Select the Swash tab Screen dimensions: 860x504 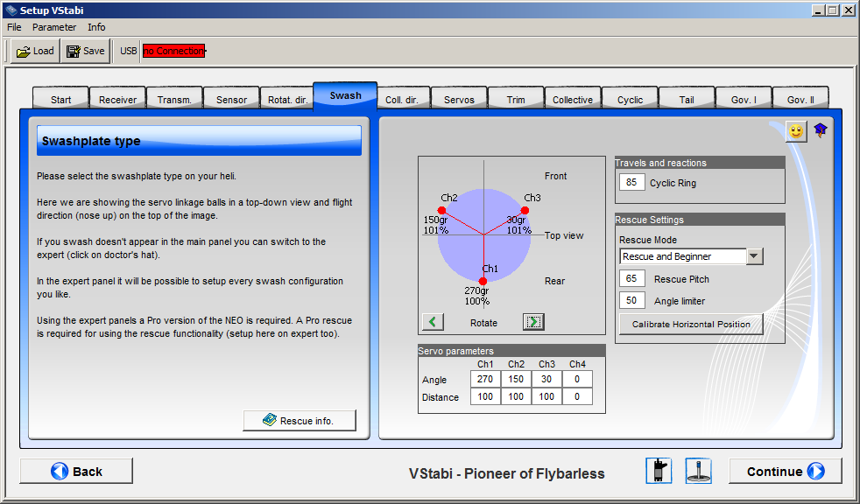click(346, 96)
